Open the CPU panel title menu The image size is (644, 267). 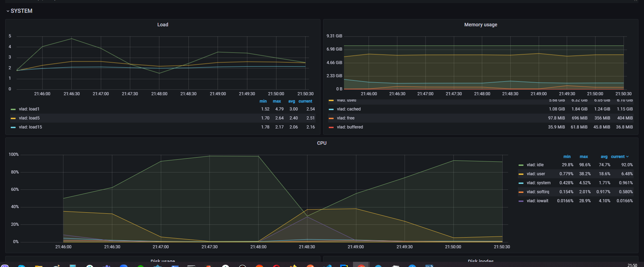point(321,143)
